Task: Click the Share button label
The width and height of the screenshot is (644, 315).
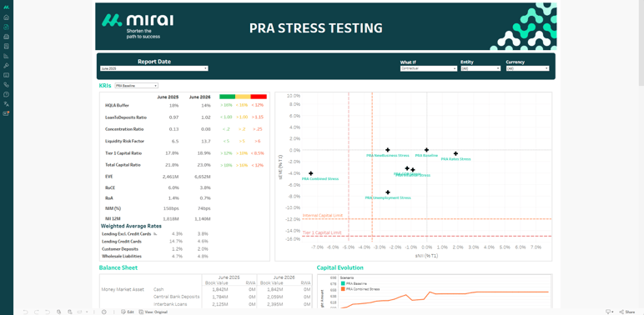Action: pyautogui.click(x=630, y=312)
